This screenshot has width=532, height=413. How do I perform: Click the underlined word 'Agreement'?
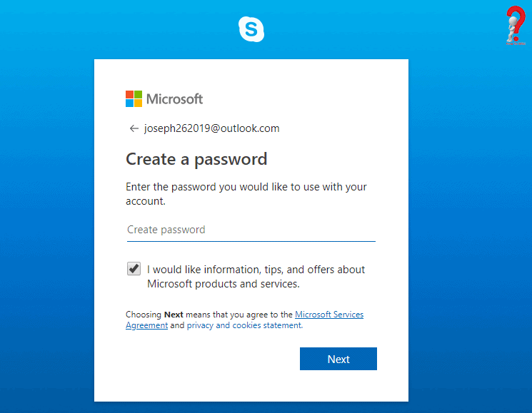click(146, 325)
